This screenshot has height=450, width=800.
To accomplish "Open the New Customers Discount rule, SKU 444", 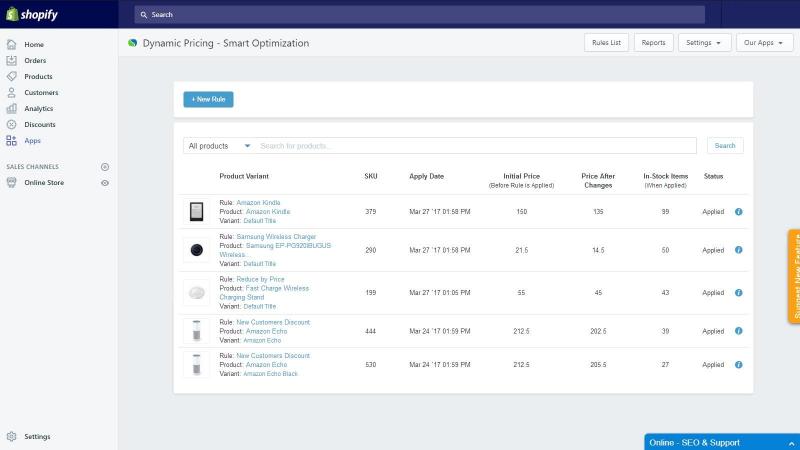I will pos(273,322).
